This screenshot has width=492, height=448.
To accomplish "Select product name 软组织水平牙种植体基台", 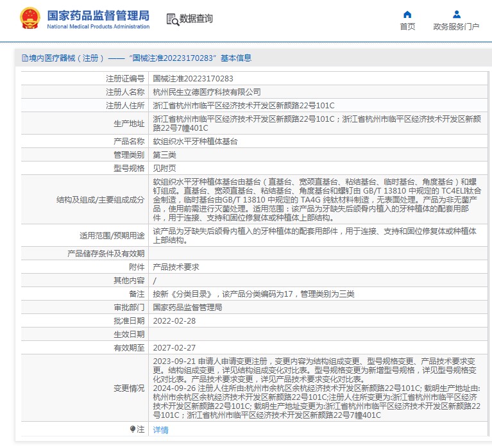I will pos(195,142).
